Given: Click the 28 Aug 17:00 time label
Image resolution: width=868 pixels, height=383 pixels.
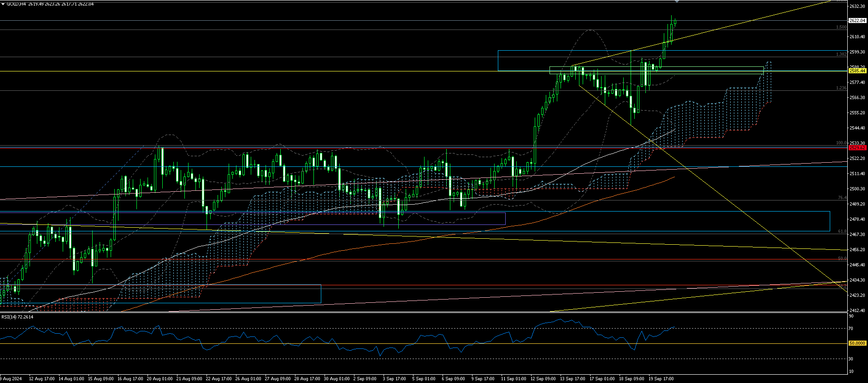Looking at the screenshot, I should [x=307, y=379].
